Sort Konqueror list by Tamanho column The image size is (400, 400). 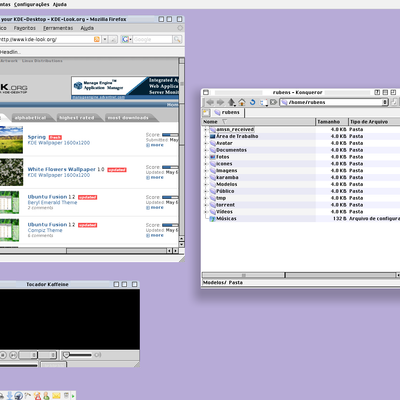[332, 122]
